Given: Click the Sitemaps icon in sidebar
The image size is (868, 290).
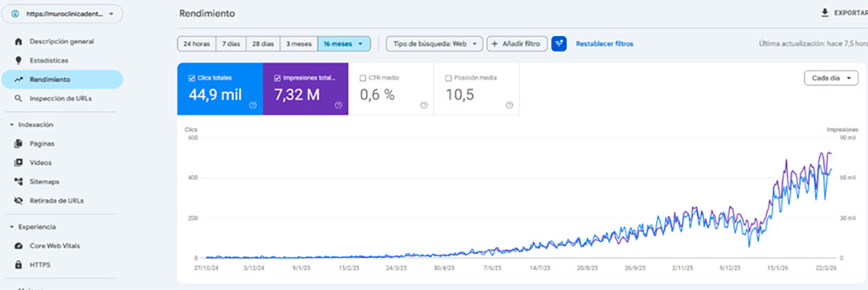Looking at the screenshot, I should tap(19, 182).
